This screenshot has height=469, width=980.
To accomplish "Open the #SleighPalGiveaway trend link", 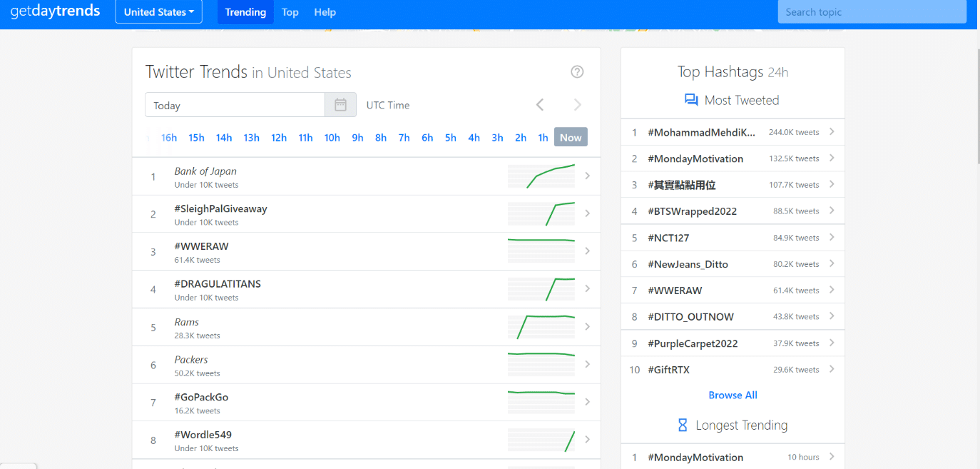I will tap(220, 209).
